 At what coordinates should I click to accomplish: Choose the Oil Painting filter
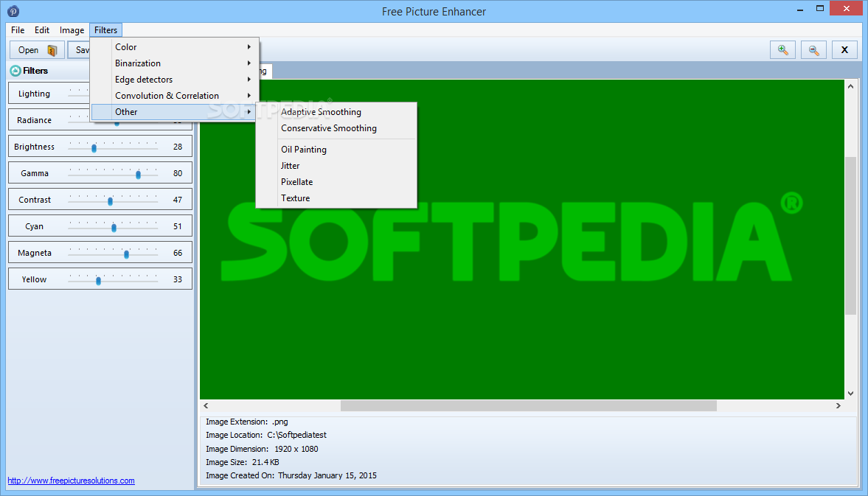point(336,150)
